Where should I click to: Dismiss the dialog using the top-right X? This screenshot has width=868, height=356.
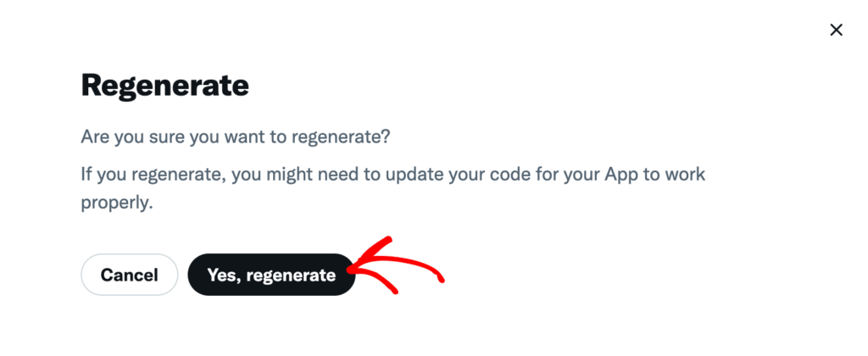(836, 30)
